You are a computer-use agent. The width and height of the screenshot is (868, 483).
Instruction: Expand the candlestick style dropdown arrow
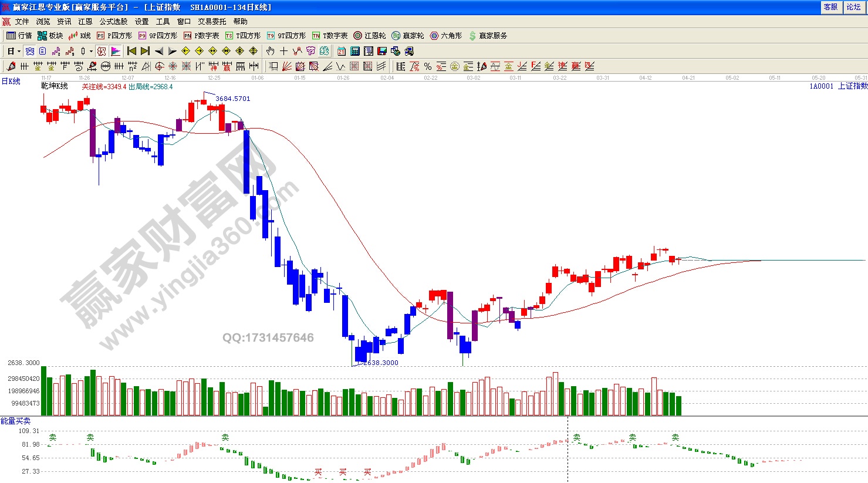click(91, 52)
